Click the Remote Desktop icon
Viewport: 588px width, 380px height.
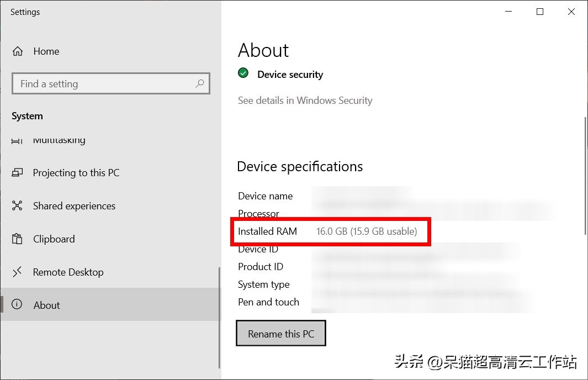[18, 272]
